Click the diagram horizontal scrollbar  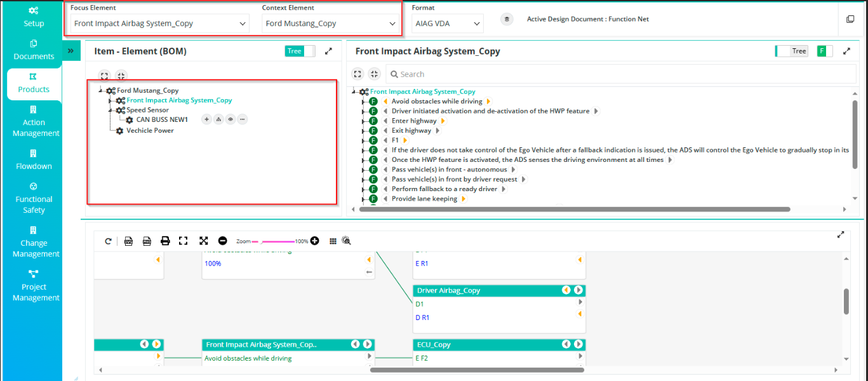coord(477,370)
